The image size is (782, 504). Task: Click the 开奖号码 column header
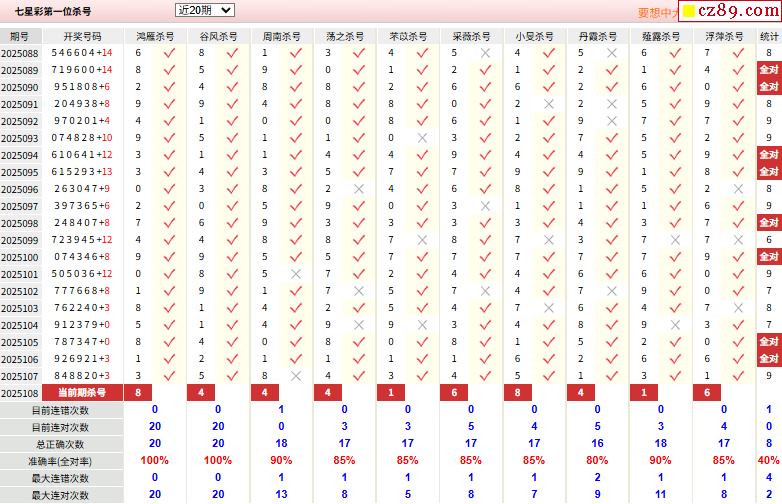82,36
